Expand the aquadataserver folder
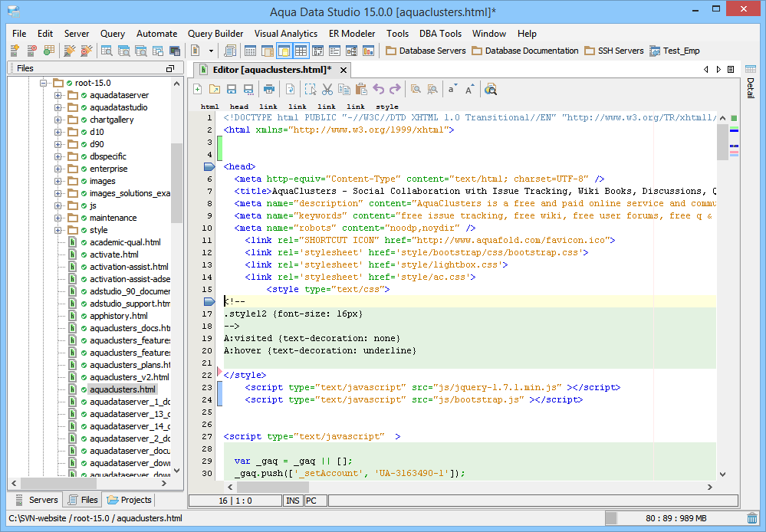 coord(58,95)
